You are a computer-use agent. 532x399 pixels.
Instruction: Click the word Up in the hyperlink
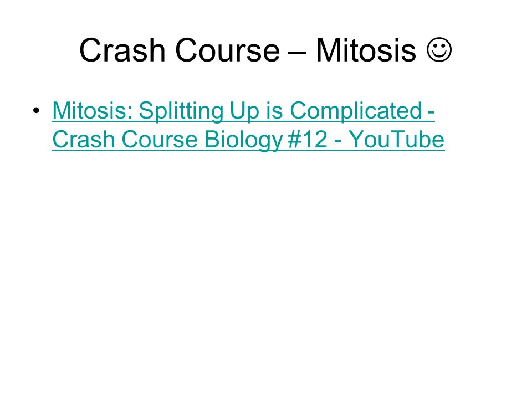244,111
